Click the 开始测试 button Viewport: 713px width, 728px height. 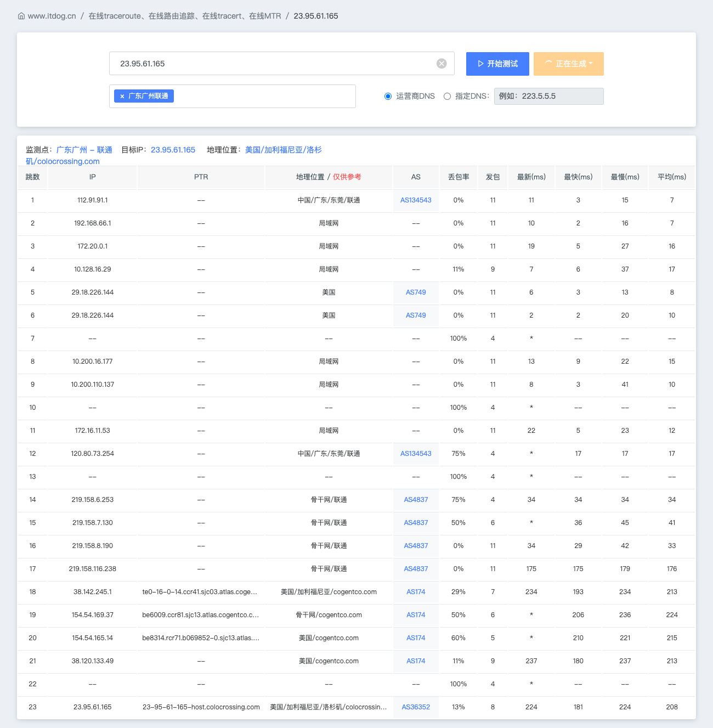point(497,64)
